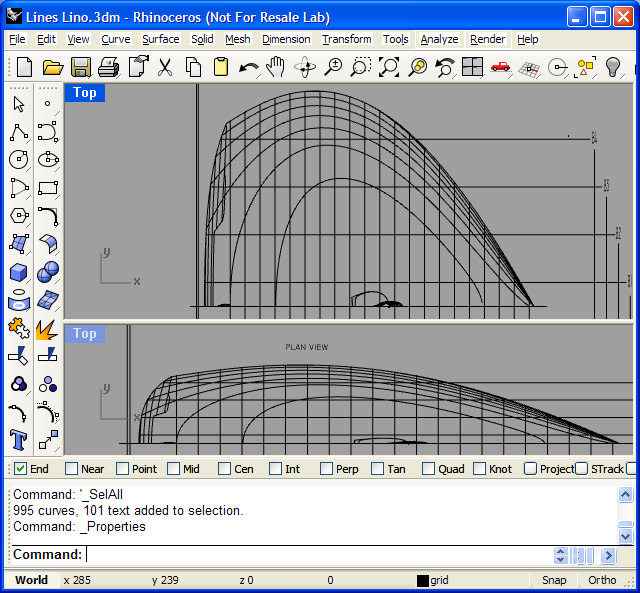The height and width of the screenshot is (593, 640).
Task: Select the Polyline tool
Action: click(x=19, y=132)
